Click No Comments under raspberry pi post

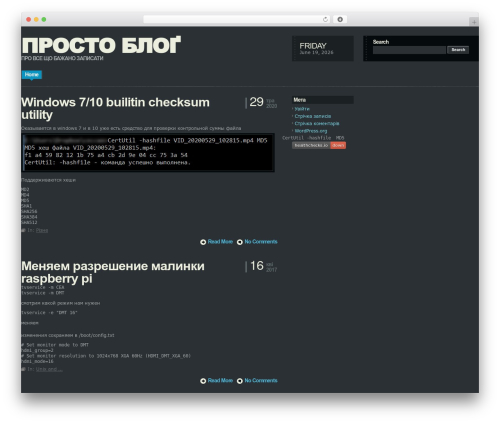(x=261, y=380)
